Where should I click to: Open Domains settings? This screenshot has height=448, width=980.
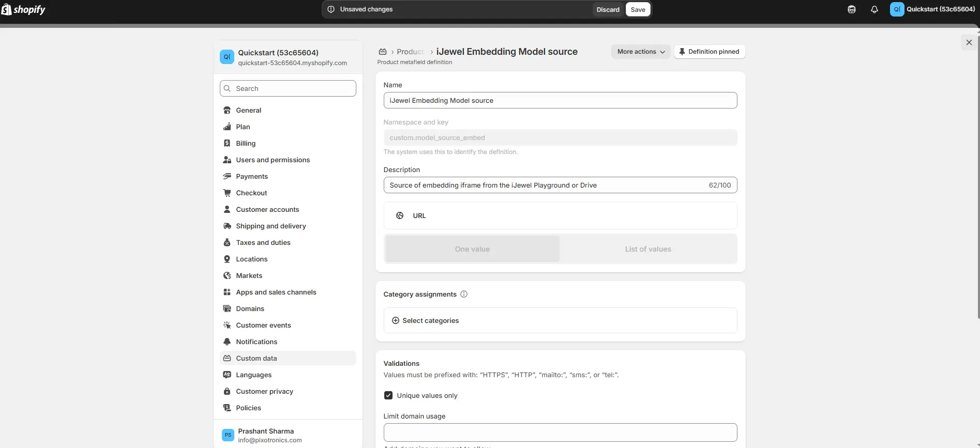coord(288,308)
